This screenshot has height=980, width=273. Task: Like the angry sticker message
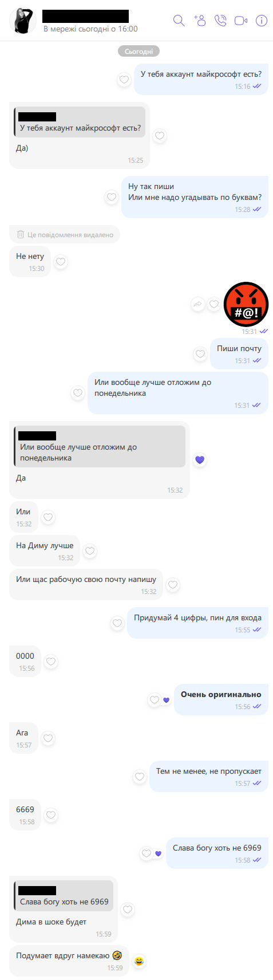[214, 304]
